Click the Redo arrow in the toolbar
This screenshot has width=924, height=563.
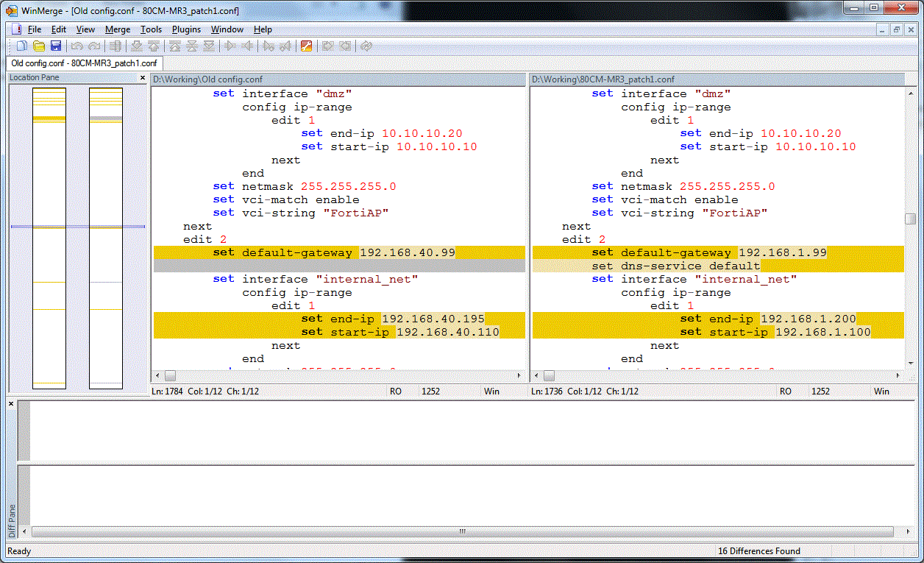[93, 46]
